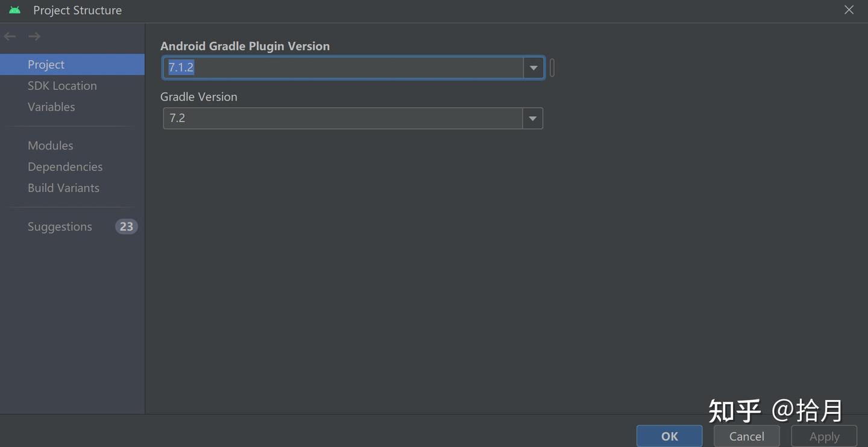Close the Project Structure dialog
The height and width of the screenshot is (447, 868).
pyautogui.click(x=849, y=10)
